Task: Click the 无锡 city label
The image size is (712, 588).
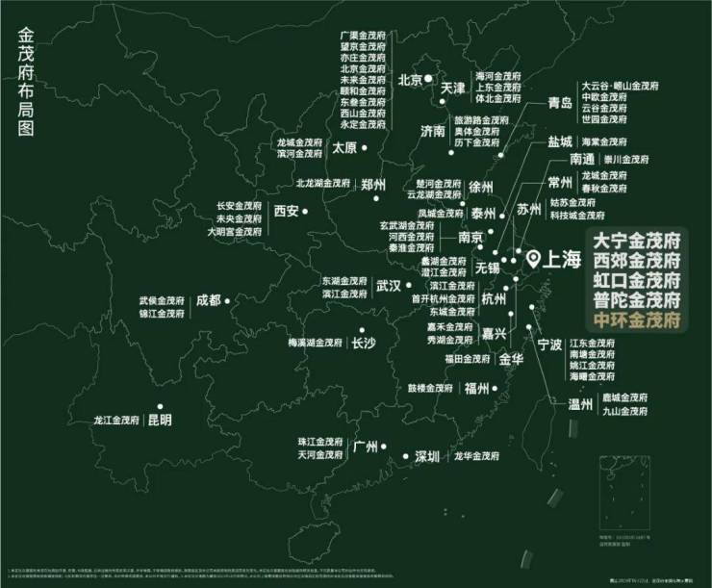Action: 487,268
